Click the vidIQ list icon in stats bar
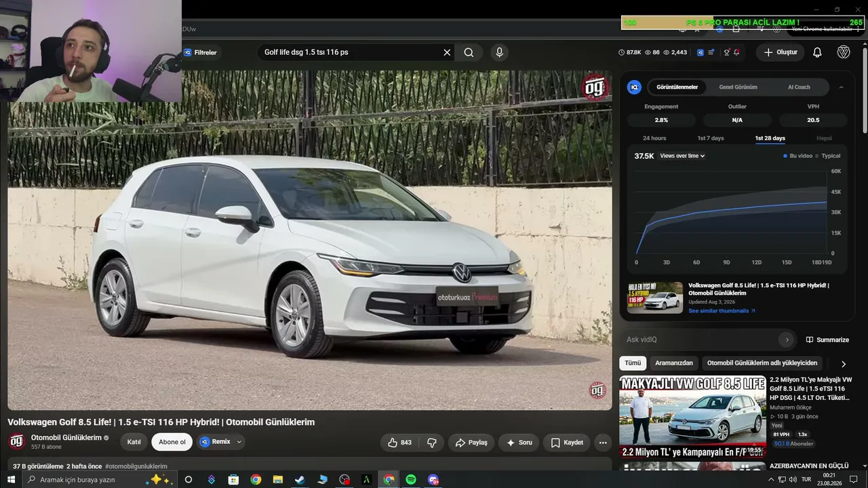Screen dimensions: 868x488 click(x=711, y=52)
